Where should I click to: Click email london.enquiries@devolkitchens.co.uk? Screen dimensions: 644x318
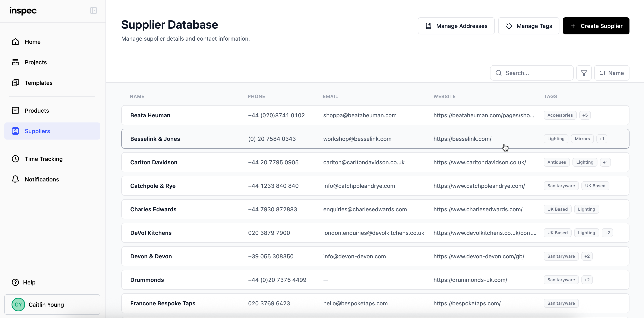(373, 233)
